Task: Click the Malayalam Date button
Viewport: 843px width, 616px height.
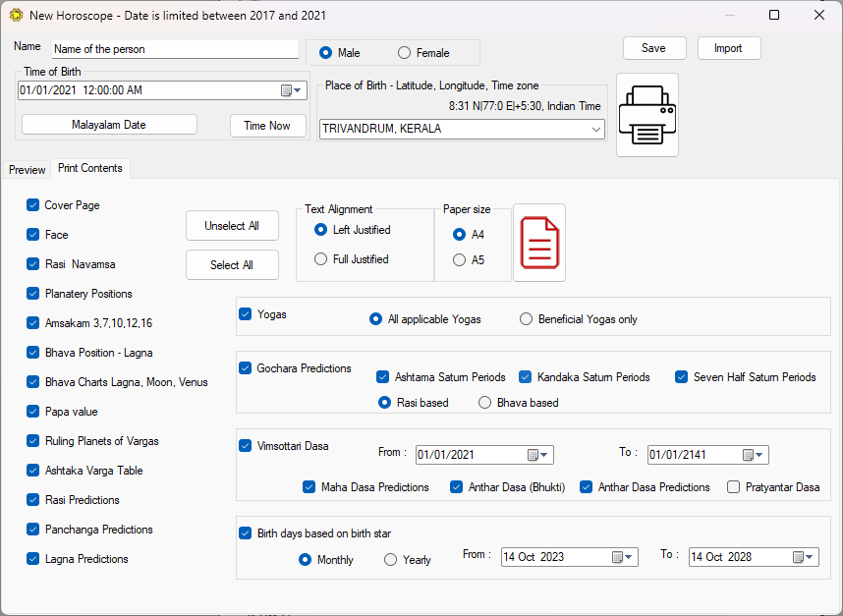Action: [109, 125]
